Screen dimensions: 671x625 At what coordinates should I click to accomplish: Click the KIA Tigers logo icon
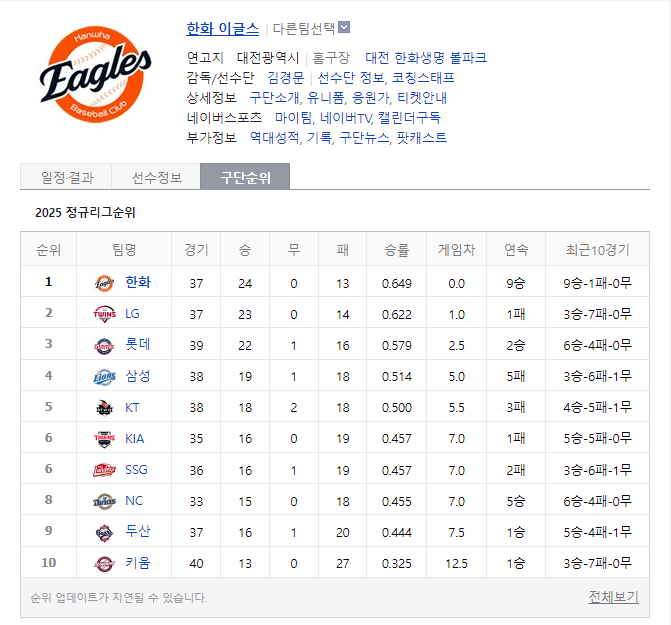(x=104, y=439)
